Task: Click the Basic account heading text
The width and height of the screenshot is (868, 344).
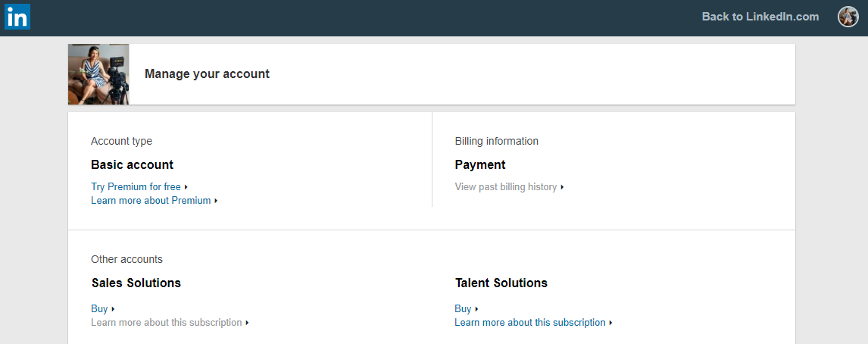Action: point(132,165)
